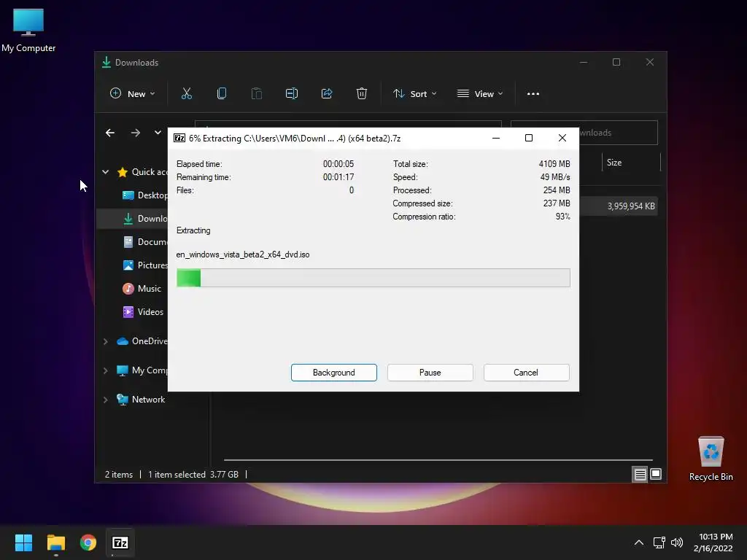
Task: Click the Delete trash icon in toolbar
Action: (362, 93)
